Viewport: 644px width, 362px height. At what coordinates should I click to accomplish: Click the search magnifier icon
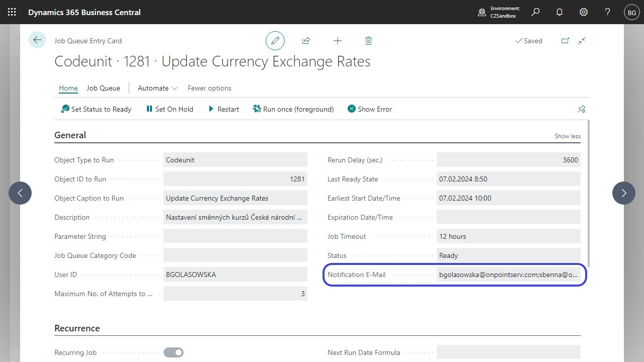[x=535, y=12]
